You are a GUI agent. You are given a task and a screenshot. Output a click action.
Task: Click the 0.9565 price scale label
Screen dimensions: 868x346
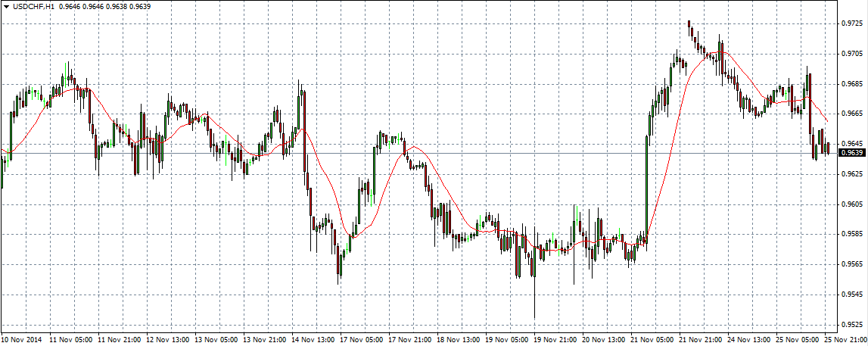point(853,264)
